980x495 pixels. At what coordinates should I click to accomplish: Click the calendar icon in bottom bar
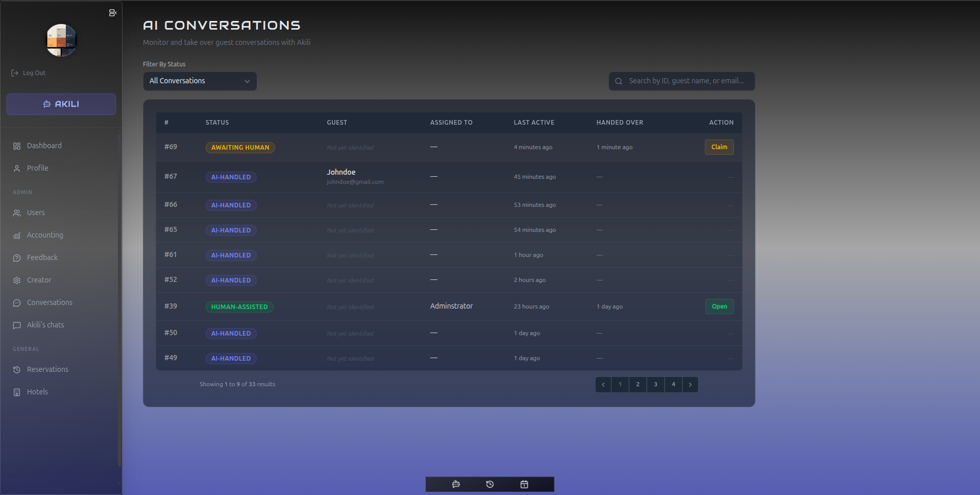point(524,484)
